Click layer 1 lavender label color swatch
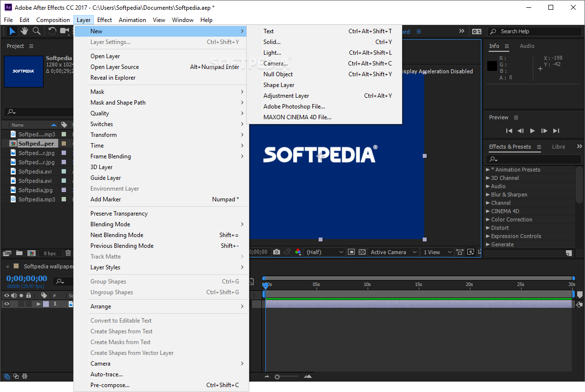 [x=46, y=304]
